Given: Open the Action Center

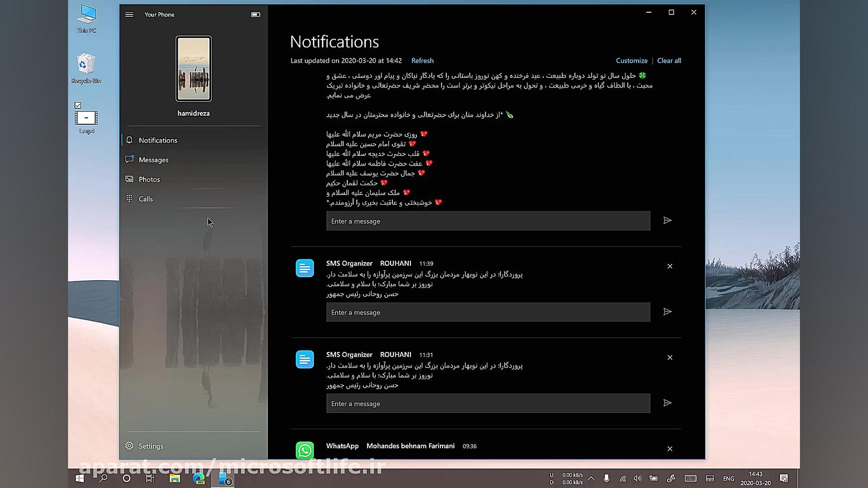Looking at the screenshot, I should (784, 478).
